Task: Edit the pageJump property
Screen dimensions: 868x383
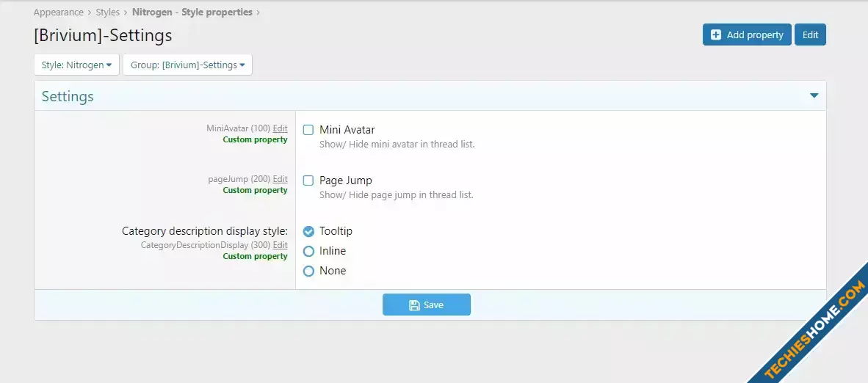Action: click(x=280, y=179)
